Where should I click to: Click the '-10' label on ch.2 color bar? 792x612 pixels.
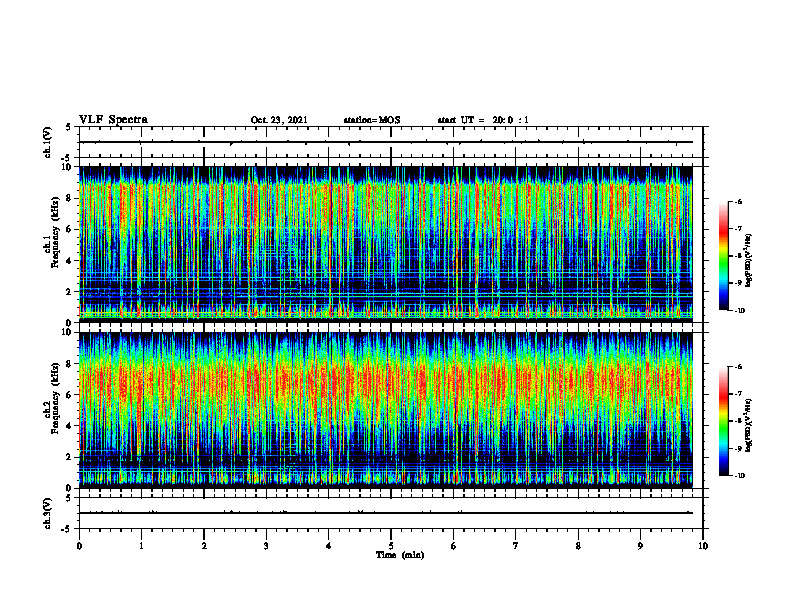(x=740, y=476)
